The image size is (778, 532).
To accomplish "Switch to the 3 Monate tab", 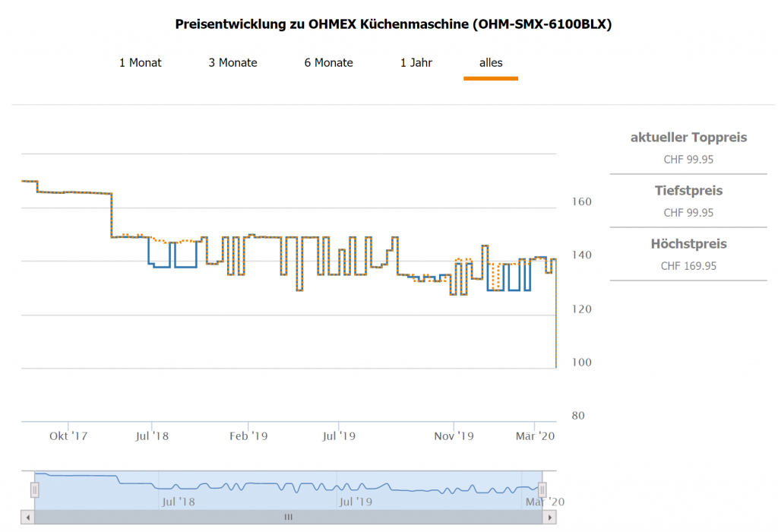I will [232, 62].
